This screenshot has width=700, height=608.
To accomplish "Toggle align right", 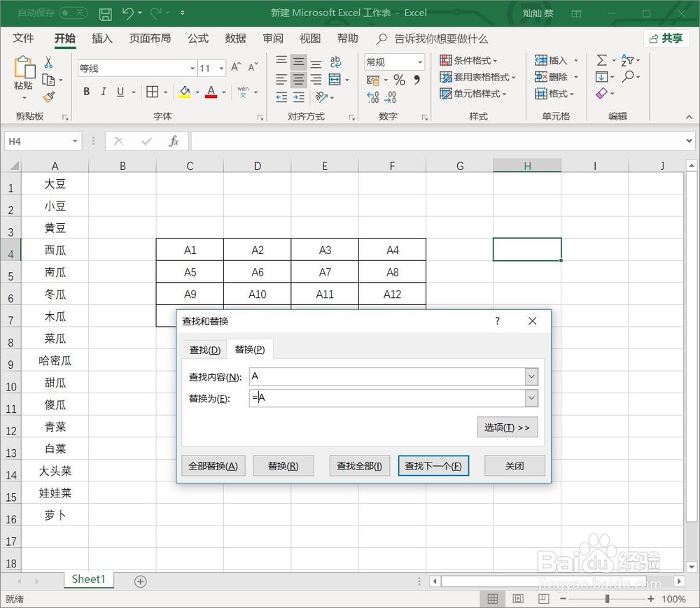I will click(316, 80).
